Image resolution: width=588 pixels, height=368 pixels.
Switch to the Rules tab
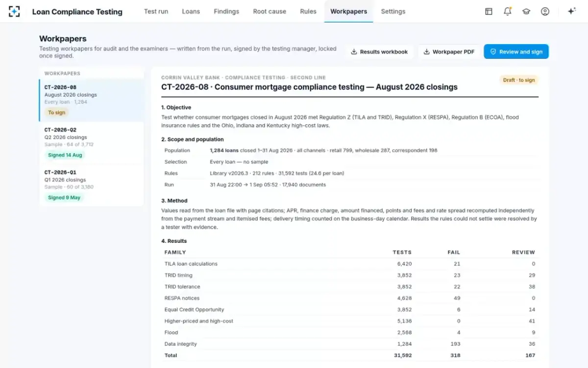[x=308, y=11]
